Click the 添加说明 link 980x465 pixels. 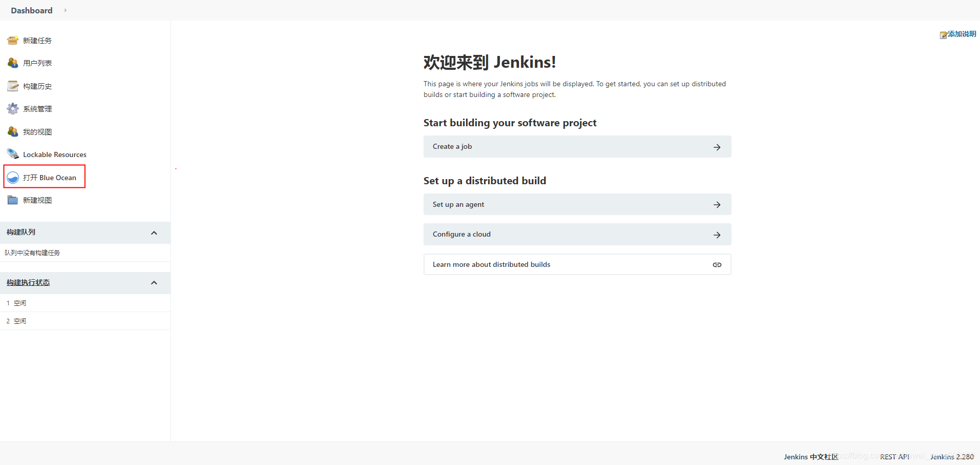click(x=962, y=34)
